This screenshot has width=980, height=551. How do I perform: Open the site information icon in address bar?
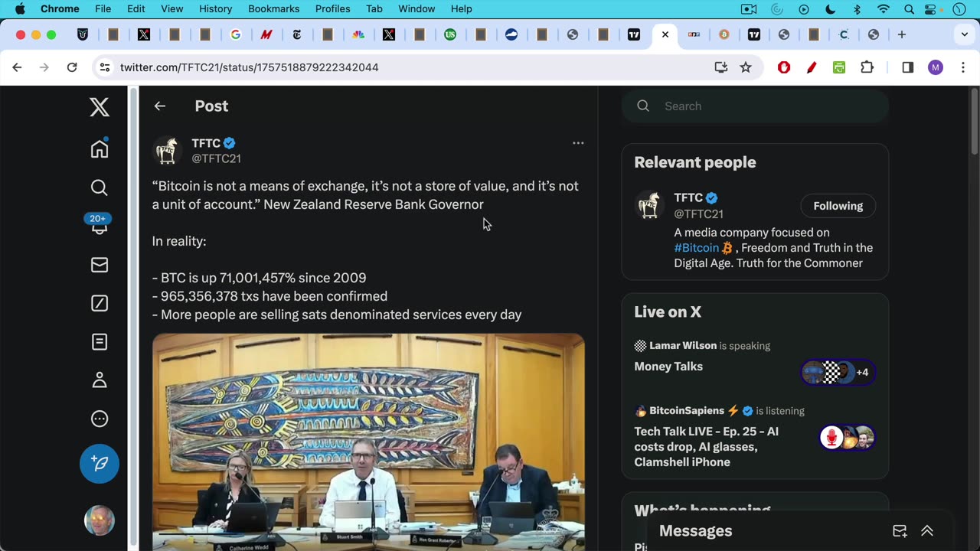point(105,67)
